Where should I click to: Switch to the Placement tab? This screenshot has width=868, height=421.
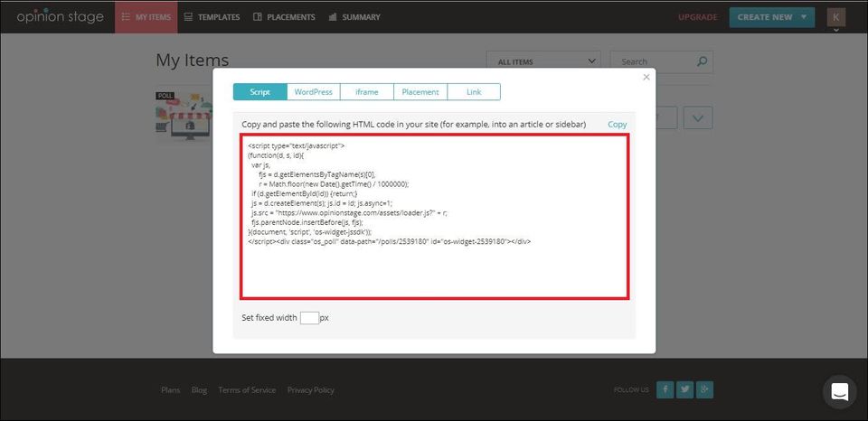420,92
